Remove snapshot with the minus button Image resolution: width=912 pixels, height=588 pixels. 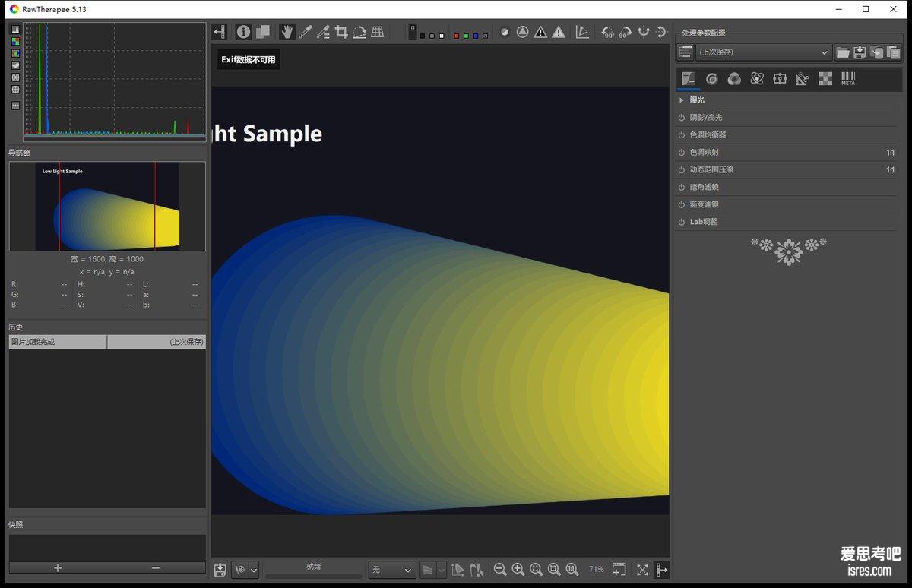click(x=156, y=568)
